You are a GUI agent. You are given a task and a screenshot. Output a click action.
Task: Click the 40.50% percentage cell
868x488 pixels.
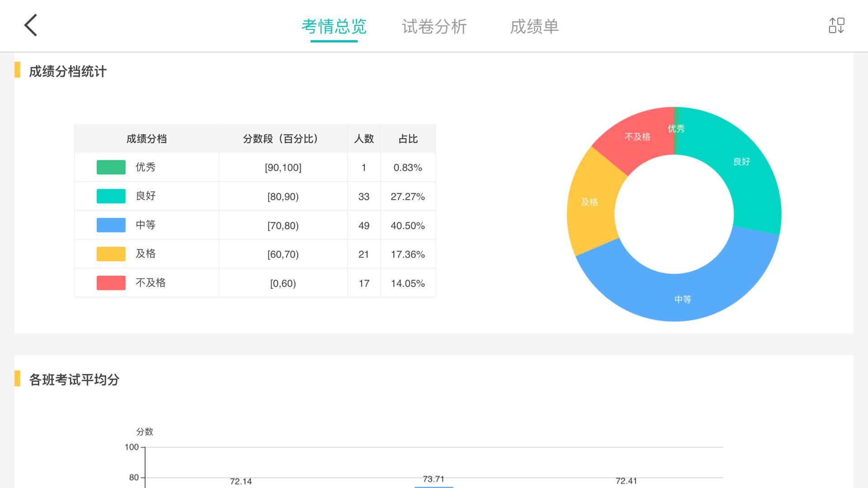(x=407, y=225)
